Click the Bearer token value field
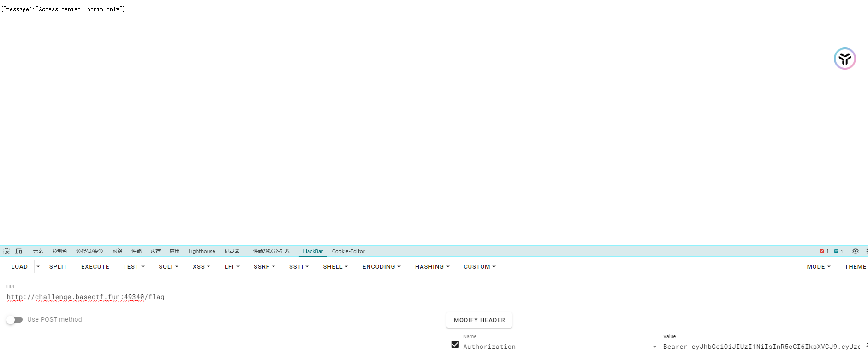Screen dimensions: 868x353 761,347
